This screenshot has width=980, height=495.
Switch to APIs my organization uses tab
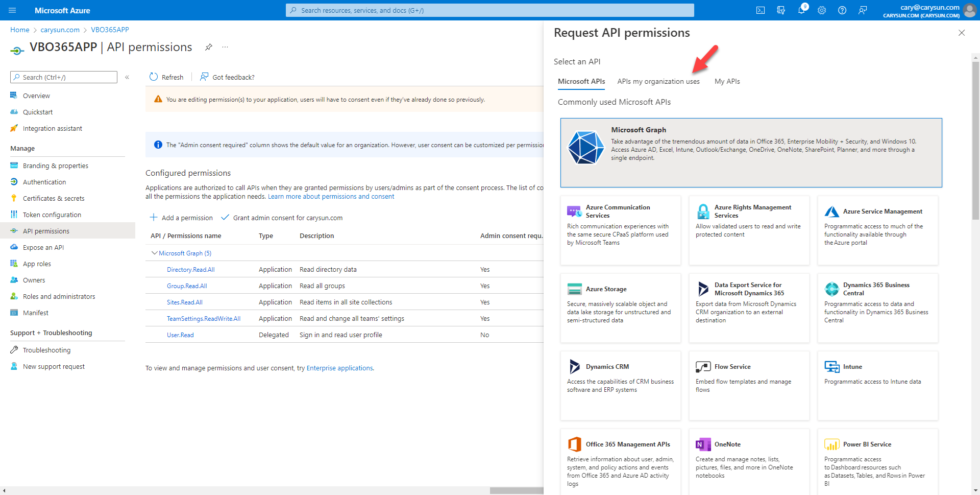point(658,81)
